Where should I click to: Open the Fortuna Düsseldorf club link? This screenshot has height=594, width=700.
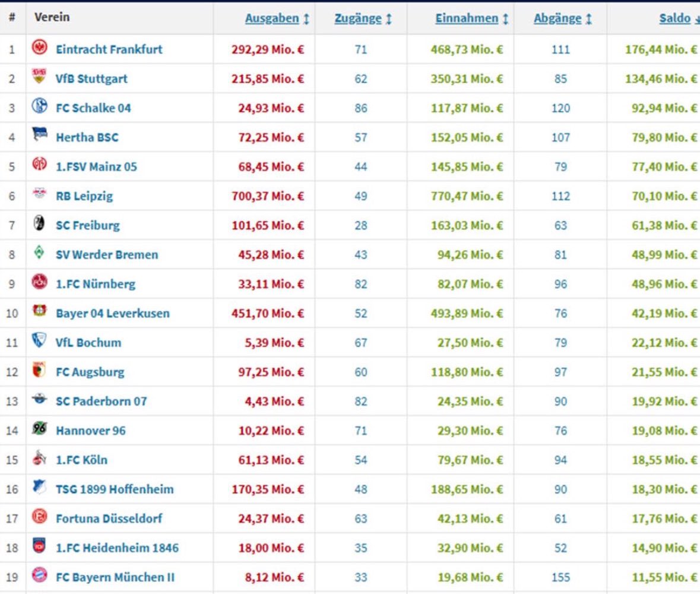pyautogui.click(x=109, y=519)
